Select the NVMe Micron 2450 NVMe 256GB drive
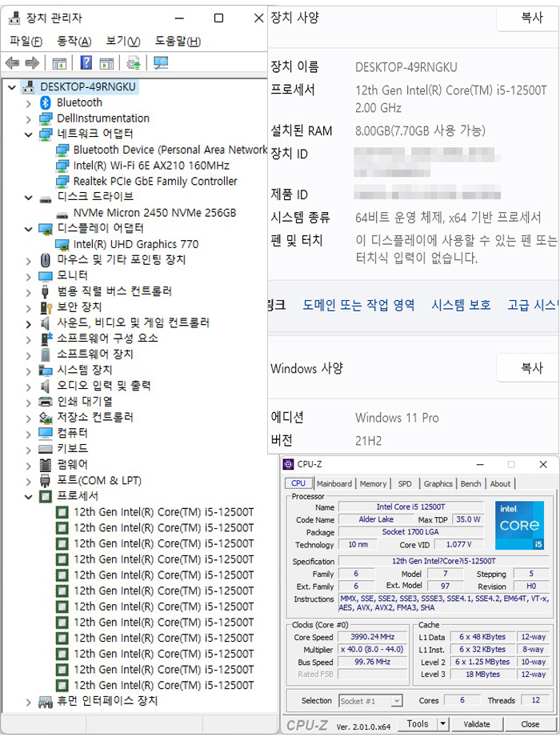560x737 pixels. point(154,213)
